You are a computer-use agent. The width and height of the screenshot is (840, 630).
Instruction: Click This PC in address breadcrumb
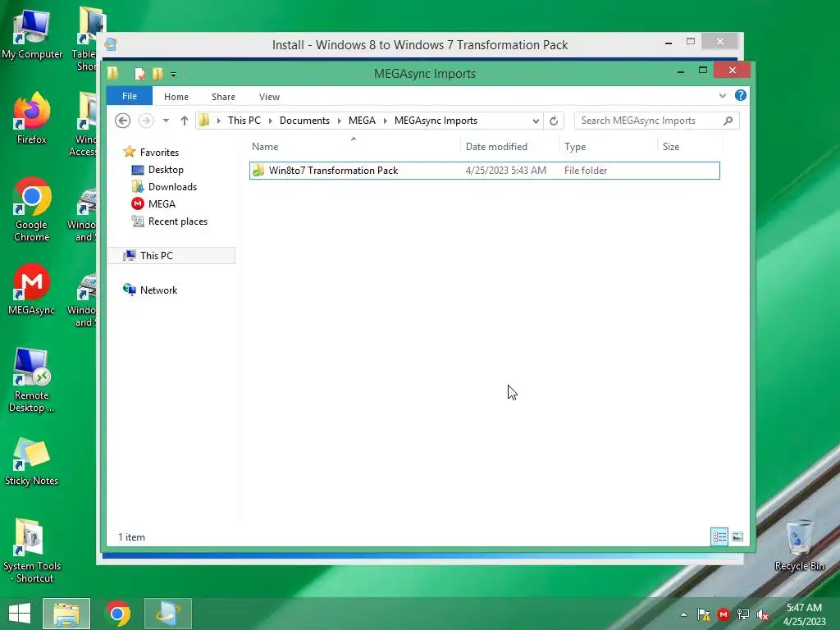[244, 121]
